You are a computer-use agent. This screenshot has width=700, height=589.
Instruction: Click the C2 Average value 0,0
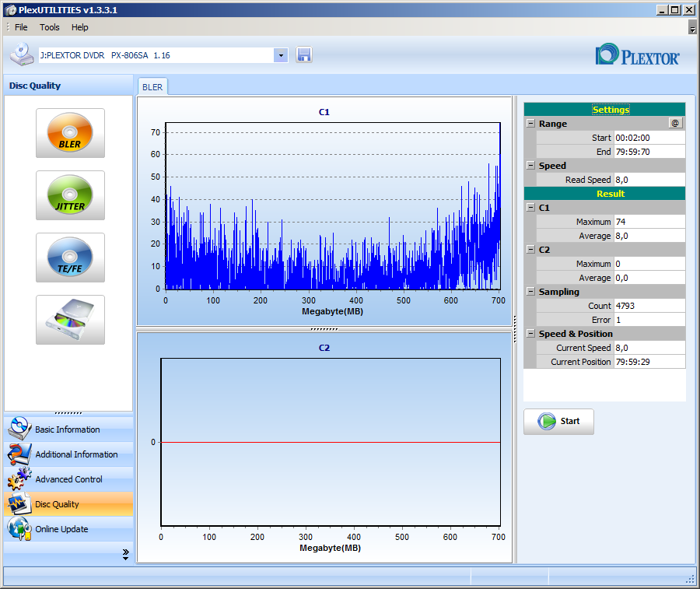click(x=649, y=277)
